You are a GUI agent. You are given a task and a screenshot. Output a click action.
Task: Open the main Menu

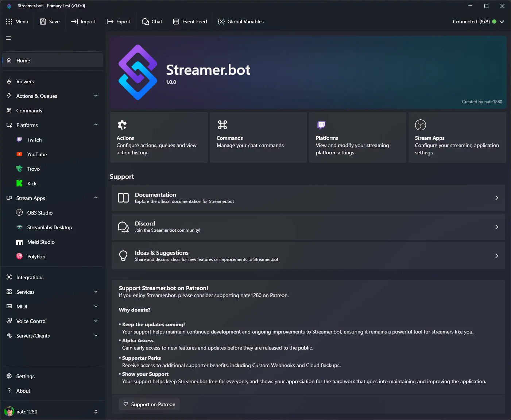pyautogui.click(x=17, y=22)
